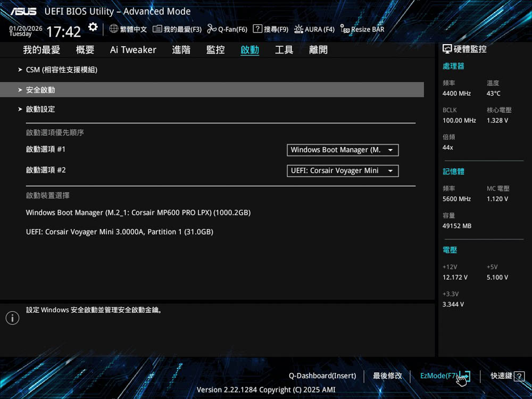Open the 啟動選項 #2 dropdown
Screen dimensions: 532x399
click(x=343, y=171)
